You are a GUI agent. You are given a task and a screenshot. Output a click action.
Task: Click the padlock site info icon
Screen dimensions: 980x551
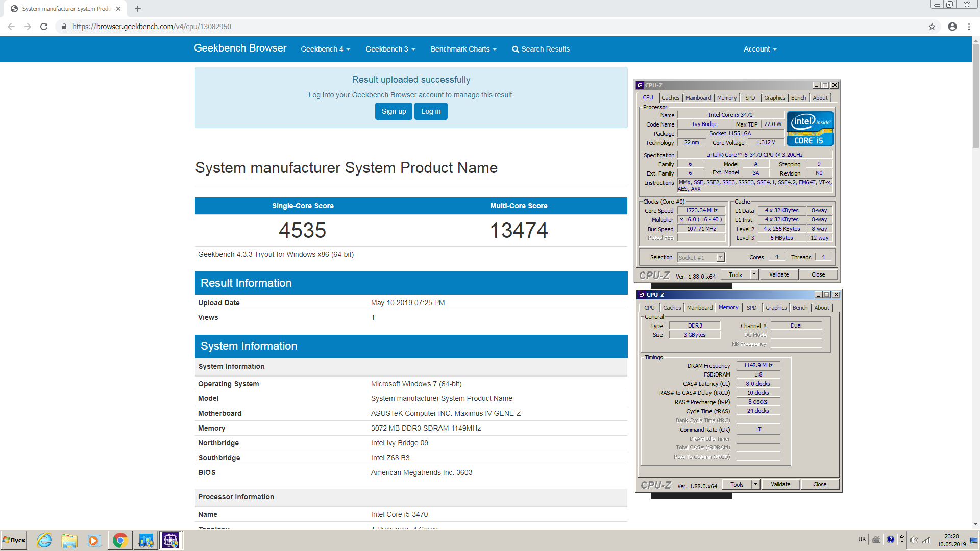tap(64, 27)
